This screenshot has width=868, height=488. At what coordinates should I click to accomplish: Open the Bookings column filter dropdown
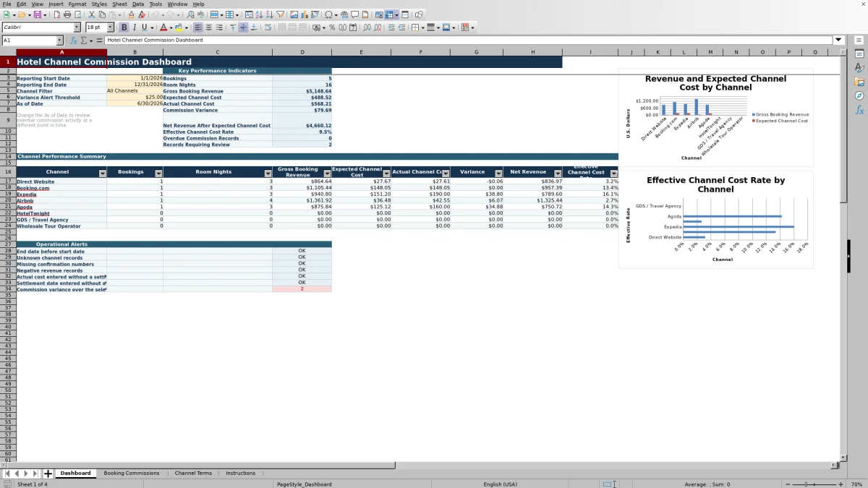pyautogui.click(x=158, y=174)
